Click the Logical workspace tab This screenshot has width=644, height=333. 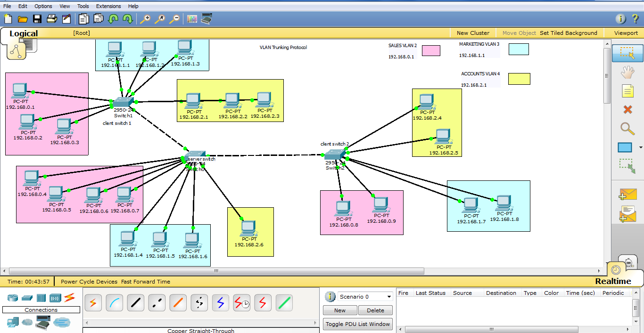(24, 33)
